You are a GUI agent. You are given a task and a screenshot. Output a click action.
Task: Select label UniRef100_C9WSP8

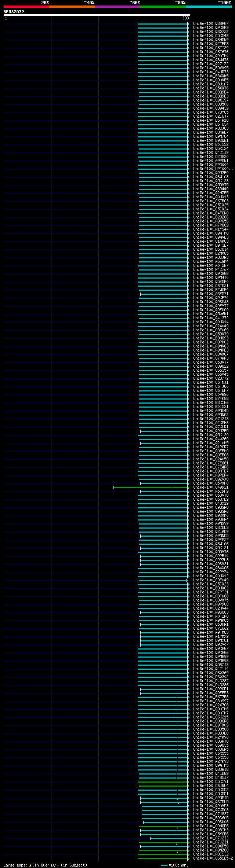click(211, 507)
